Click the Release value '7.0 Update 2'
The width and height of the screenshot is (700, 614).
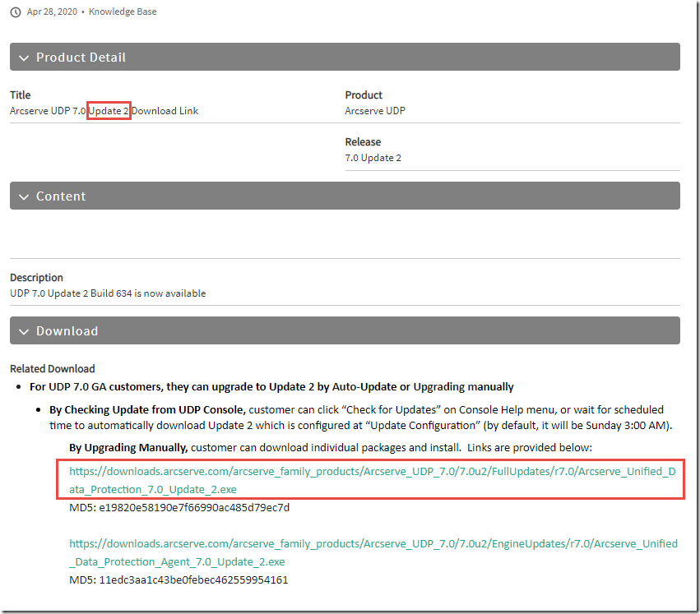pos(373,158)
